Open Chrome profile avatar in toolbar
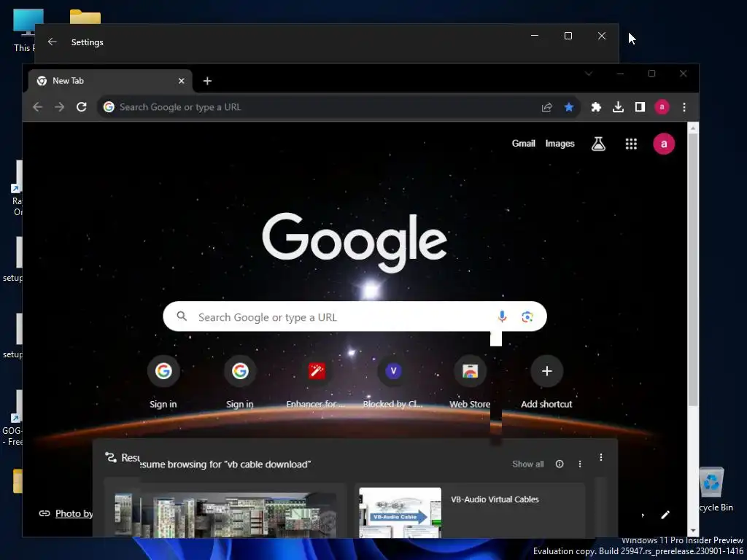This screenshot has height=560, width=747. pyautogui.click(x=662, y=107)
